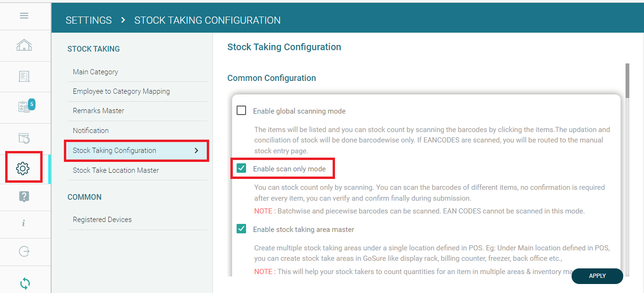
Task: Select Employee to Category Mapping
Action: [x=121, y=91]
